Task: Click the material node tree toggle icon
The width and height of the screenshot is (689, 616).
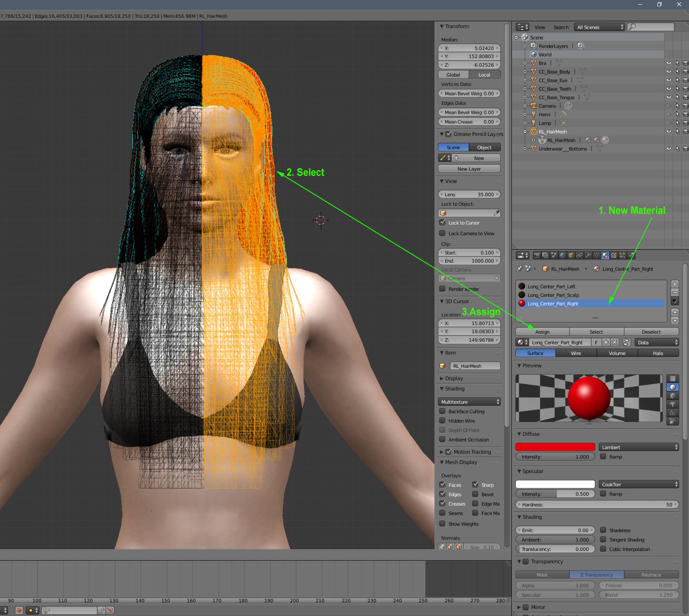Action: (627, 342)
